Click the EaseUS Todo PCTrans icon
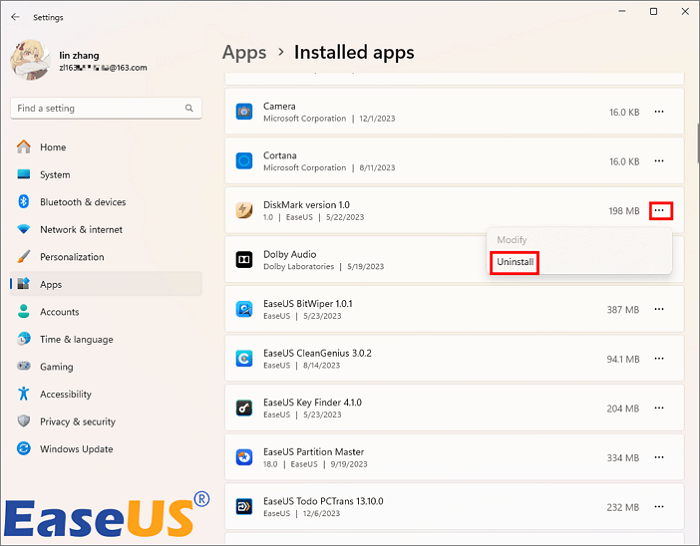Viewport: 700px width, 546px height. (x=244, y=506)
